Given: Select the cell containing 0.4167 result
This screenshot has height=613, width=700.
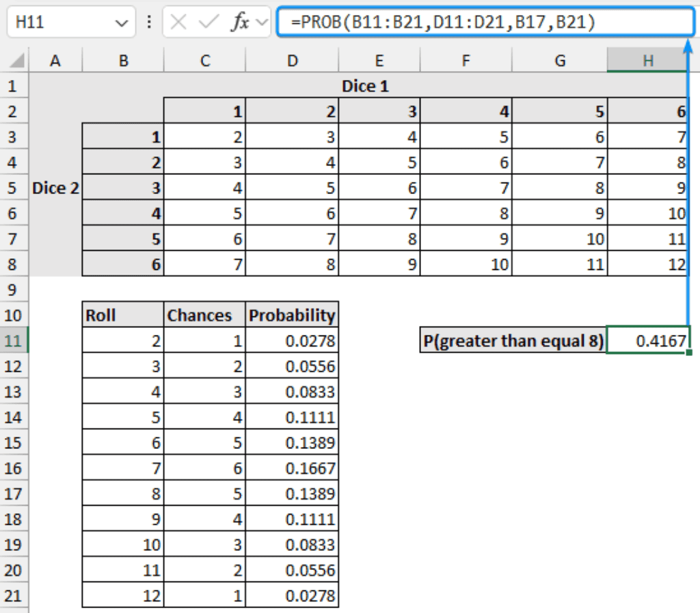Looking at the screenshot, I should click(646, 340).
